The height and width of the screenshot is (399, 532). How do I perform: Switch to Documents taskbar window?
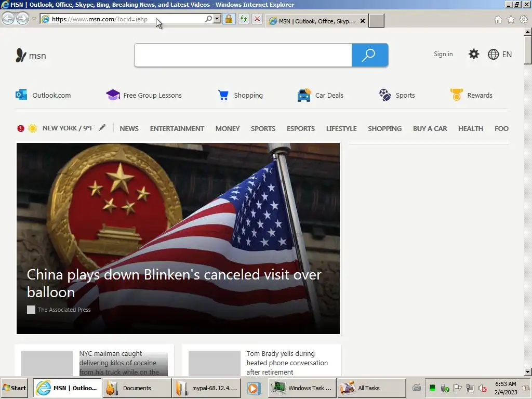(137, 388)
